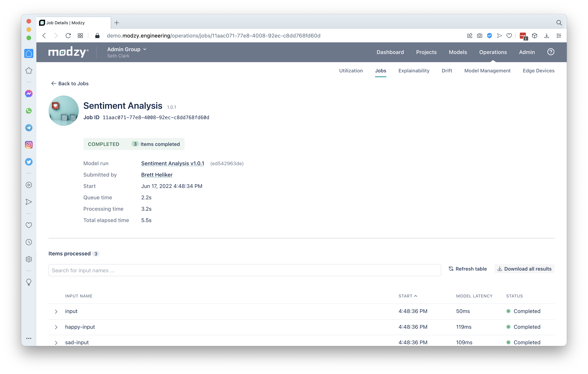Expand the happy-input row
The width and height of the screenshot is (588, 374).
(x=56, y=327)
